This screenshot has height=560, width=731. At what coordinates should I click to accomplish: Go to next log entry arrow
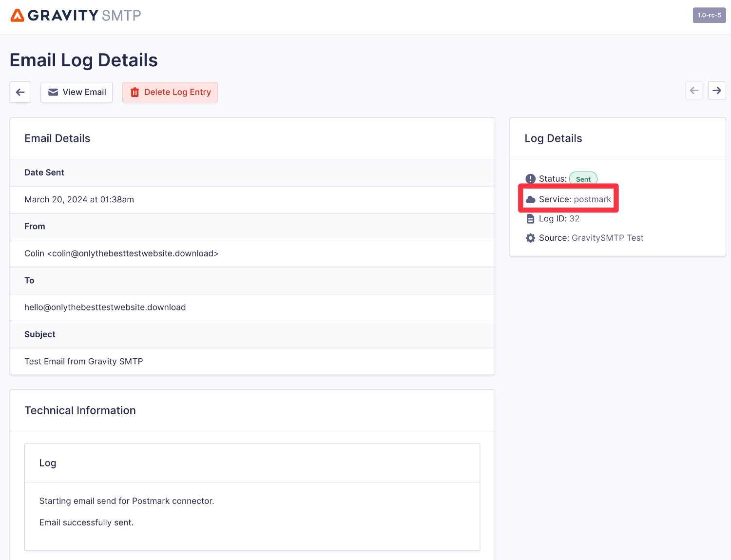[717, 91]
